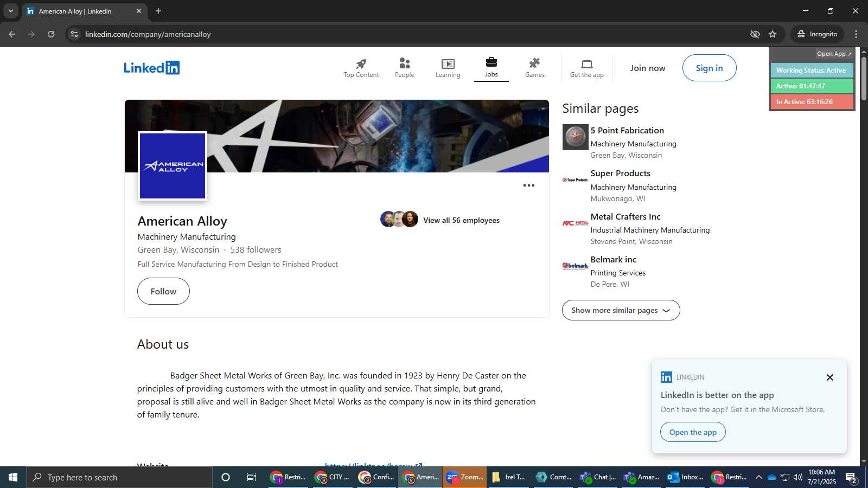Click the Sign in button
Screen dimensions: 868x488
(710, 68)
